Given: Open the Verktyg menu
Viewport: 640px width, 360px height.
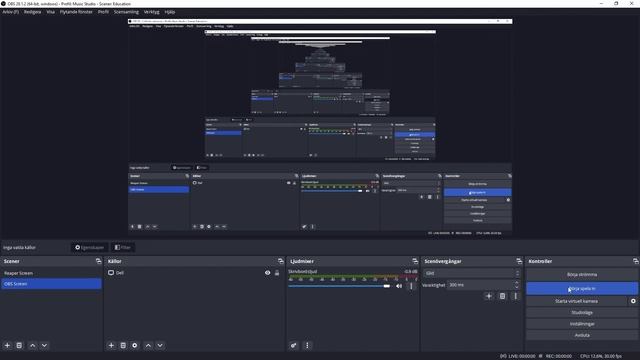Looking at the screenshot, I should (x=151, y=12).
